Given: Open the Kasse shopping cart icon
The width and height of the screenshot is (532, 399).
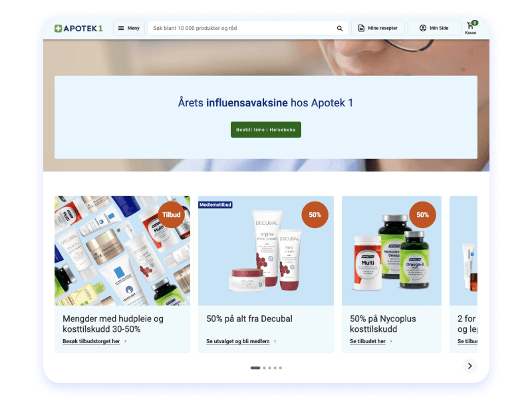Looking at the screenshot, I should (x=471, y=27).
